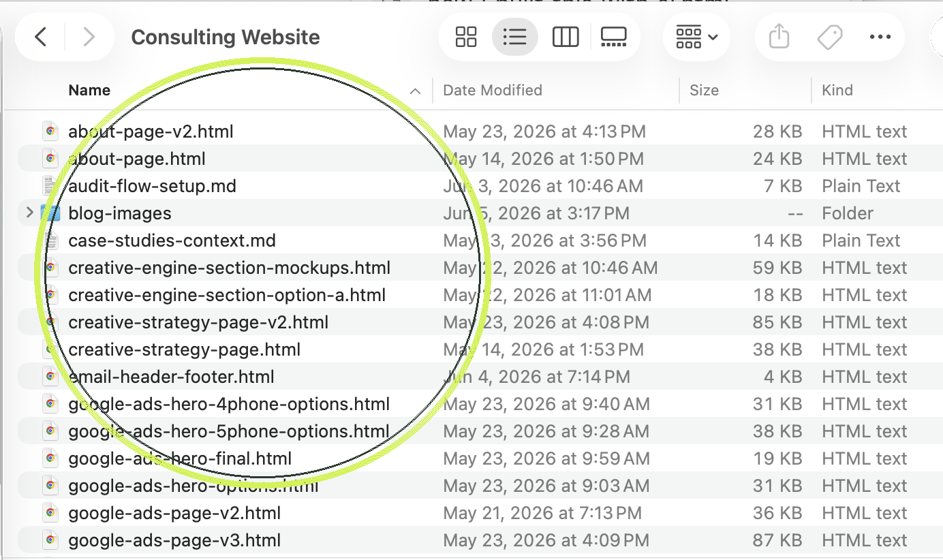Image resolution: width=943 pixels, height=560 pixels.
Task: Select file google-ads-hero-options.html
Action: 194,486
